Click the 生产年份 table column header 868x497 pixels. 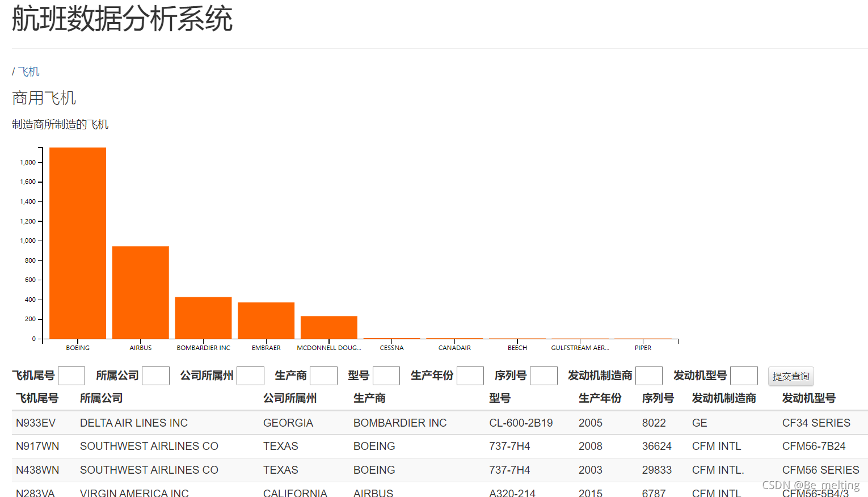tap(600, 398)
